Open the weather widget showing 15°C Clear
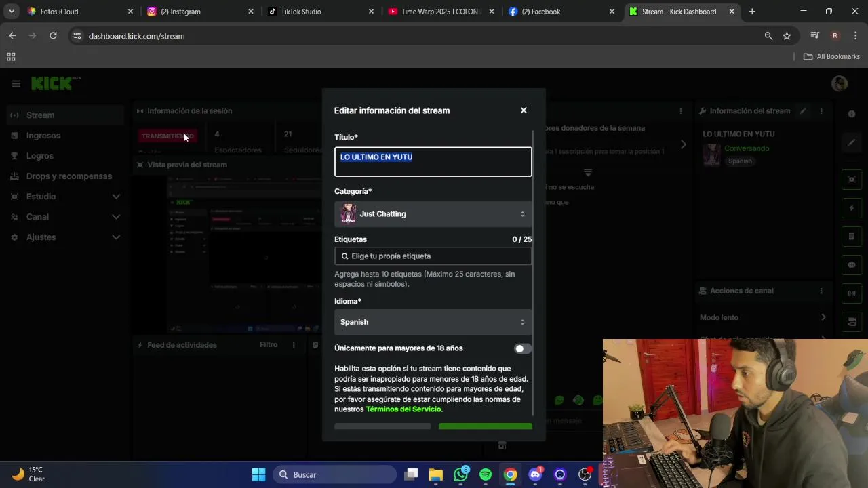Image resolution: width=868 pixels, height=488 pixels. pyautogui.click(x=28, y=474)
